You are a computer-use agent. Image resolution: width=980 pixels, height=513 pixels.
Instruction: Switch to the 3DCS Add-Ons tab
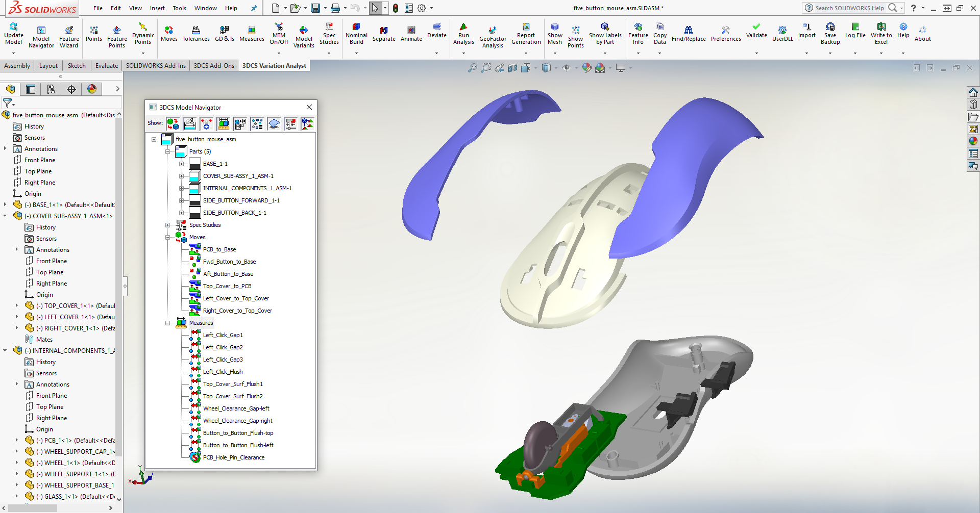pos(213,65)
